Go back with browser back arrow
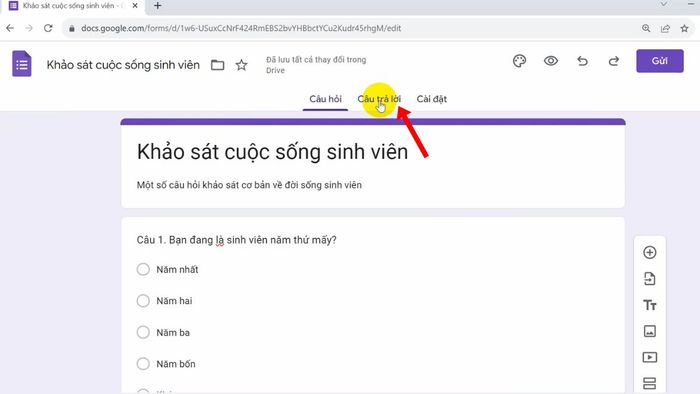The image size is (700, 394). 10,28
